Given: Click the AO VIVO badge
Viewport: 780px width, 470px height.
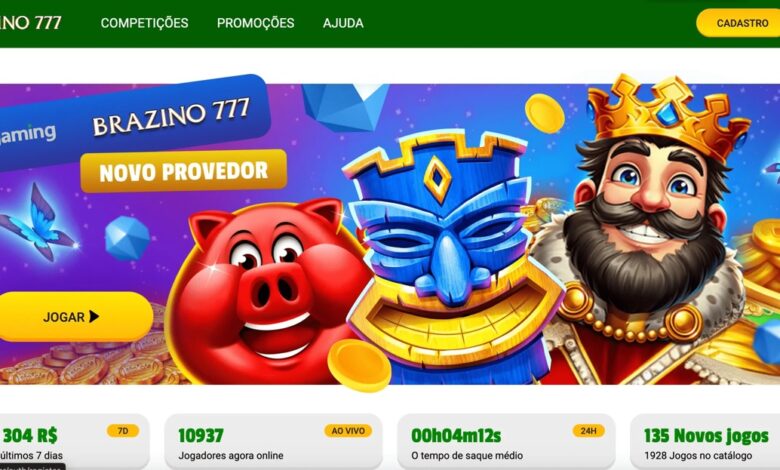Looking at the screenshot, I should tap(348, 431).
